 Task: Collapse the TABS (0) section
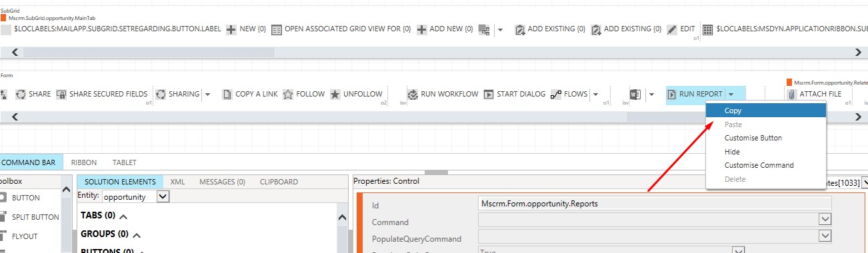click(123, 216)
